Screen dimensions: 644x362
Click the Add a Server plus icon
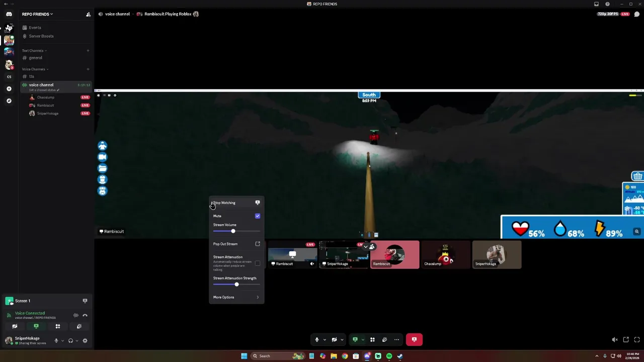coord(9,88)
